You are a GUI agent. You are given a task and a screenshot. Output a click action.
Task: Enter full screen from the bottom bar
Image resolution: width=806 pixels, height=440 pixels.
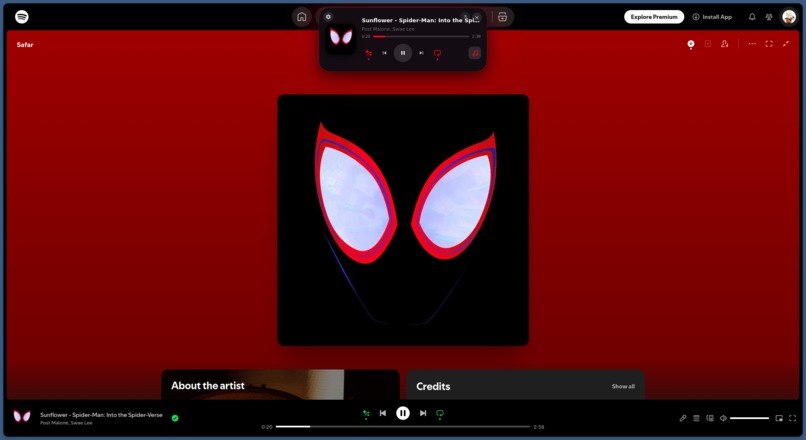(793, 418)
